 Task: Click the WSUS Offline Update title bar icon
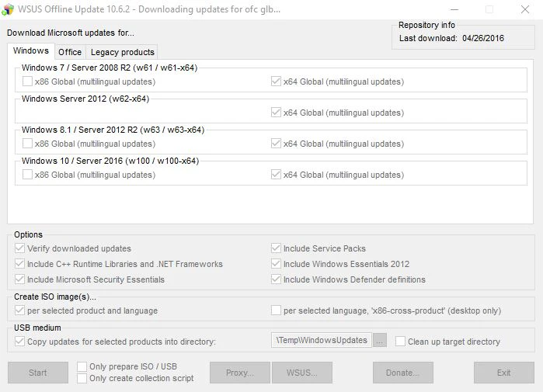pos(9,9)
